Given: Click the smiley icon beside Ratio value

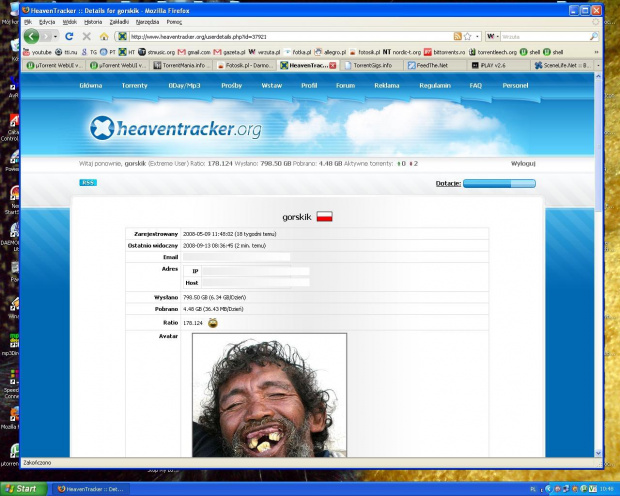Looking at the screenshot, I should (213, 323).
